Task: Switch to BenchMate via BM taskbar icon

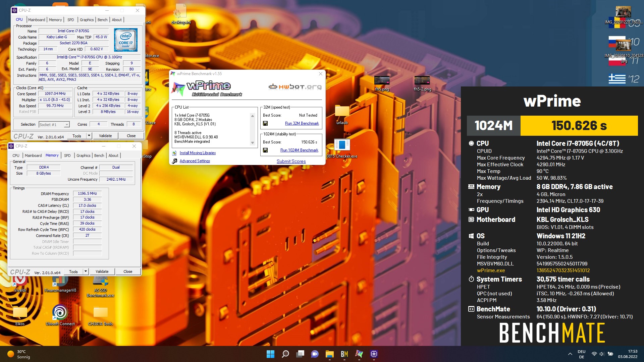Action: click(x=344, y=354)
